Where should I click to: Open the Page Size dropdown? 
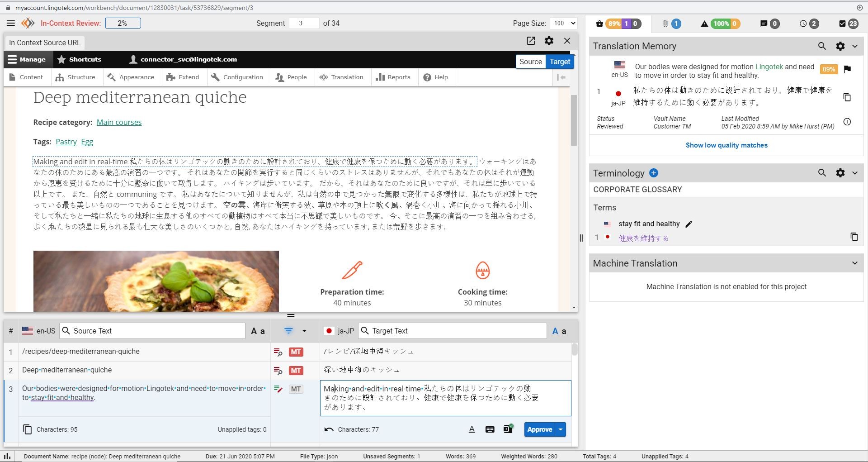click(x=563, y=23)
